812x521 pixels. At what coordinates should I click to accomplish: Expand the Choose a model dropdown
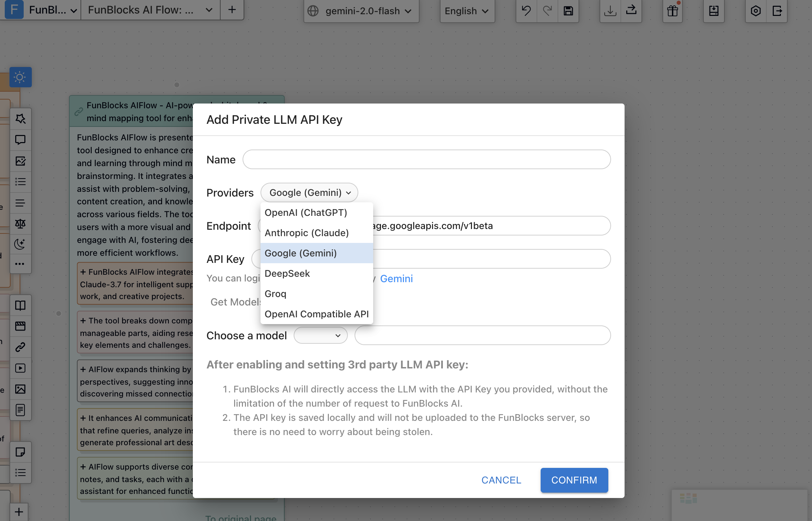pyautogui.click(x=320, y=335)
